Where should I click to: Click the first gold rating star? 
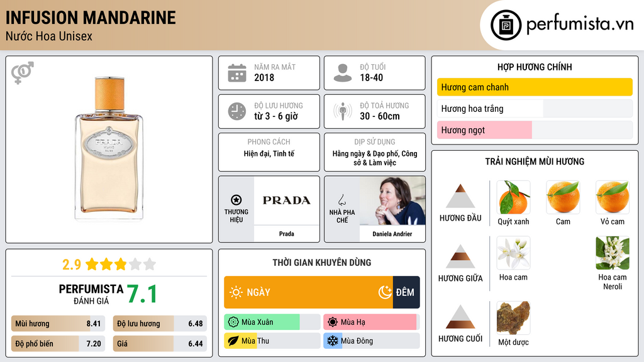point(92,264)
